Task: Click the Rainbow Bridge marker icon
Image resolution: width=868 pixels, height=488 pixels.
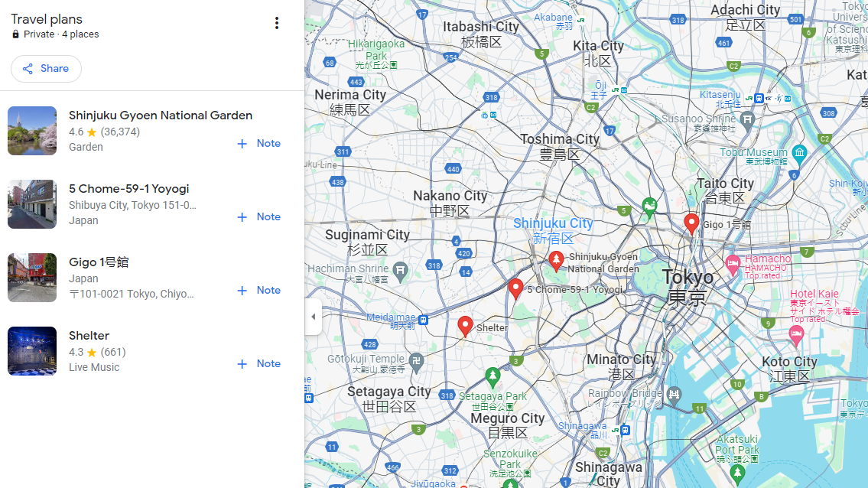Action: 674,395
